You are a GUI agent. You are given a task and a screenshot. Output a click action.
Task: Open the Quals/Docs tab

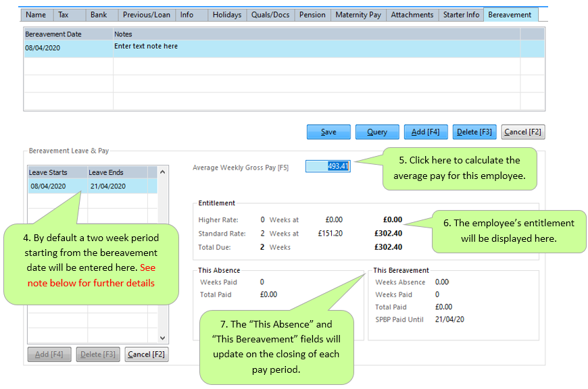[x=270, y=15]
